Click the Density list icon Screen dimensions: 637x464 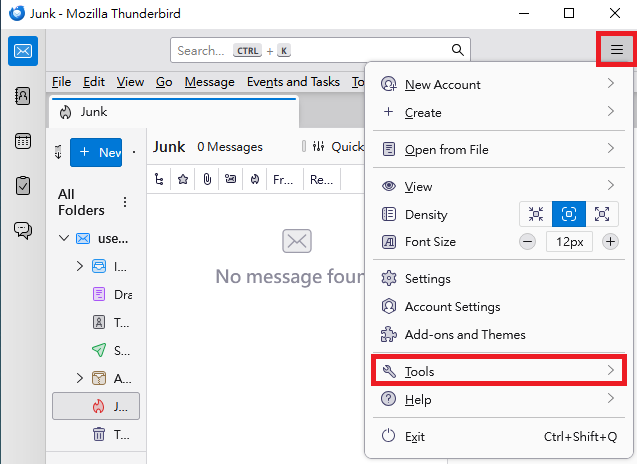tap(389, 214)
